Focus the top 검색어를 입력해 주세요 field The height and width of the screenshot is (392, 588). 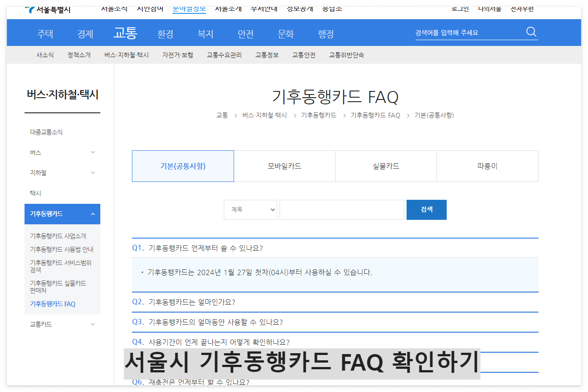pyautogui.click(x=468, y=33)
